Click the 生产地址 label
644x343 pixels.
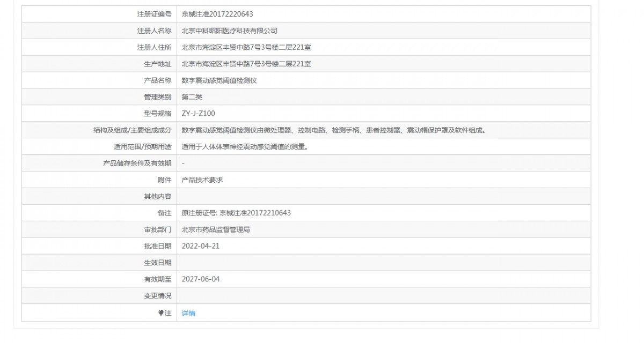[x=158, y=64]
